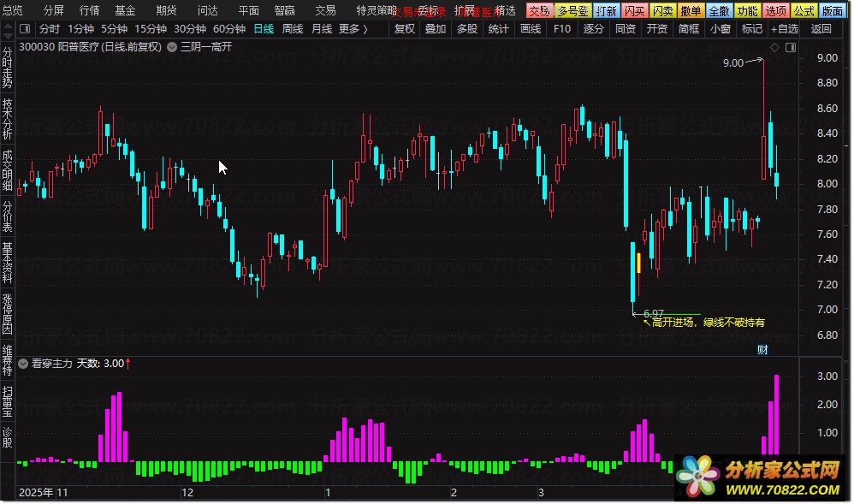This screenshot has height=504, width=854.
Task: Click the 逐分 toolbar button
Action: [594, 28]
